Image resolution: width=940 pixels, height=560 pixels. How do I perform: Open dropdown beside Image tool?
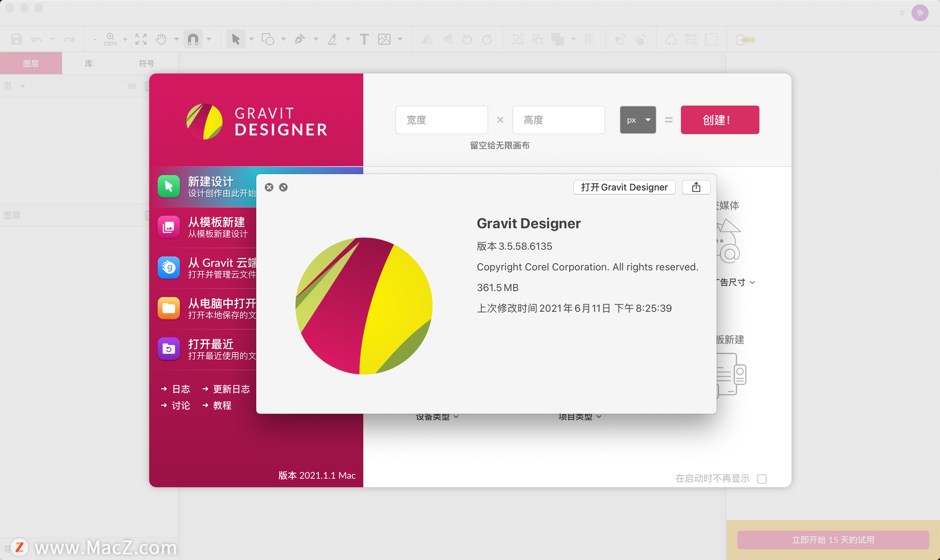[x=400, y=39]
